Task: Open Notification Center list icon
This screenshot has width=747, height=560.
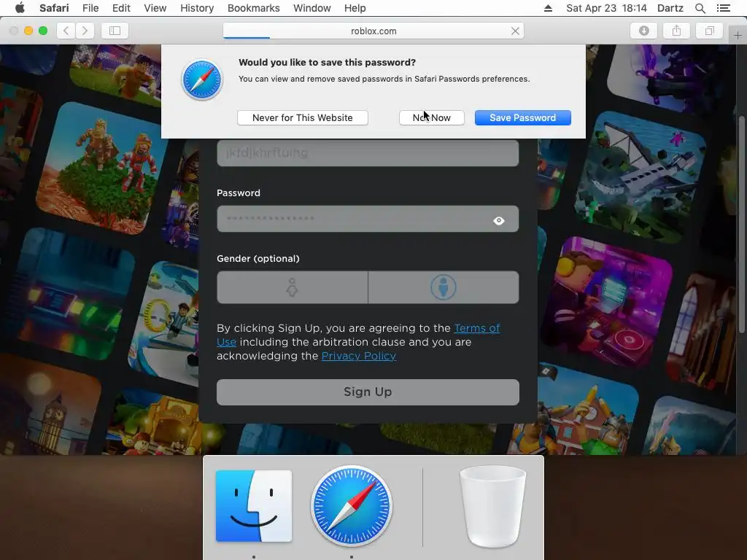Action: pos(723,8)
